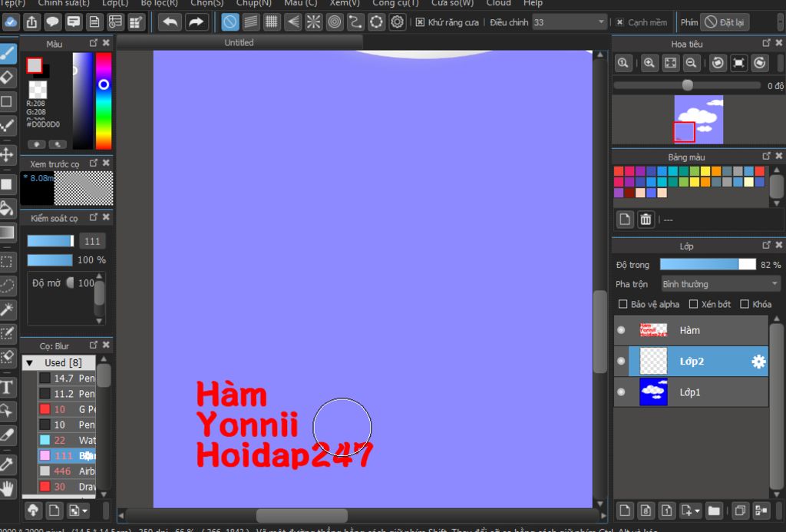The image size is (786, 532).
Task: Open add layer dropdown arrow in layer panel
Action: coord(697,511)
